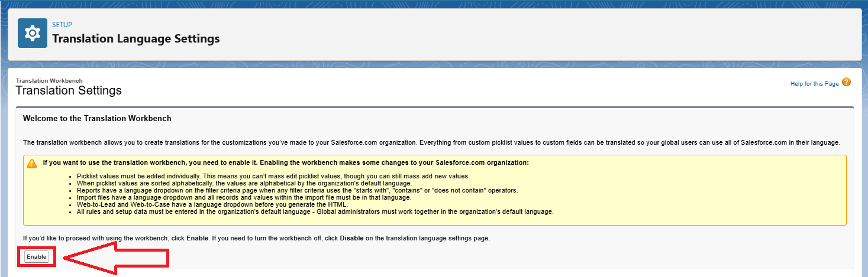Click the SETUP breadcrumb label
This screenshot has height=277, width=868.
point(62,25)
